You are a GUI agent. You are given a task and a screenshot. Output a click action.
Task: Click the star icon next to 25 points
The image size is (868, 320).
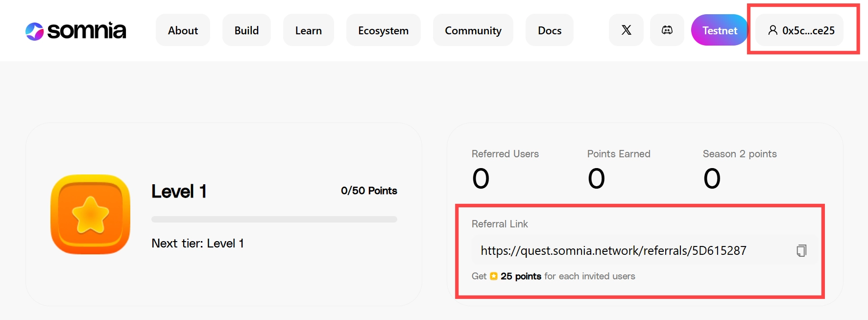point(493,276)
